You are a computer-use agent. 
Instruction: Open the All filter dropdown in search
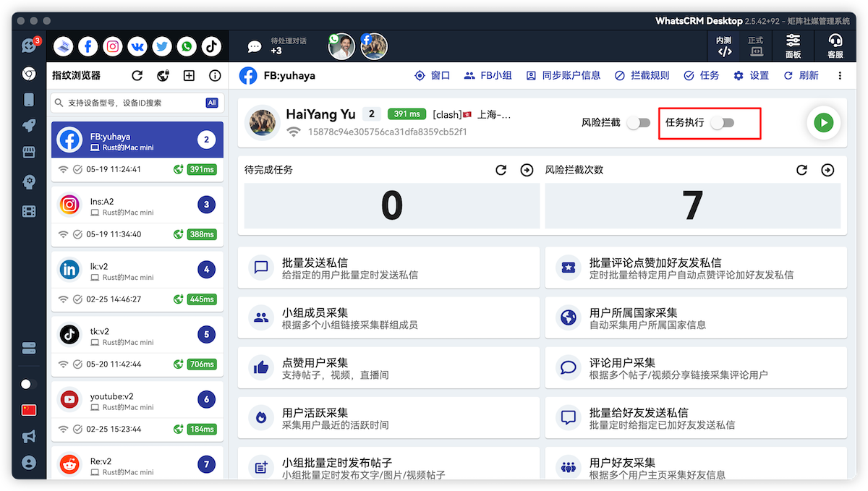(x=212, y=103)
